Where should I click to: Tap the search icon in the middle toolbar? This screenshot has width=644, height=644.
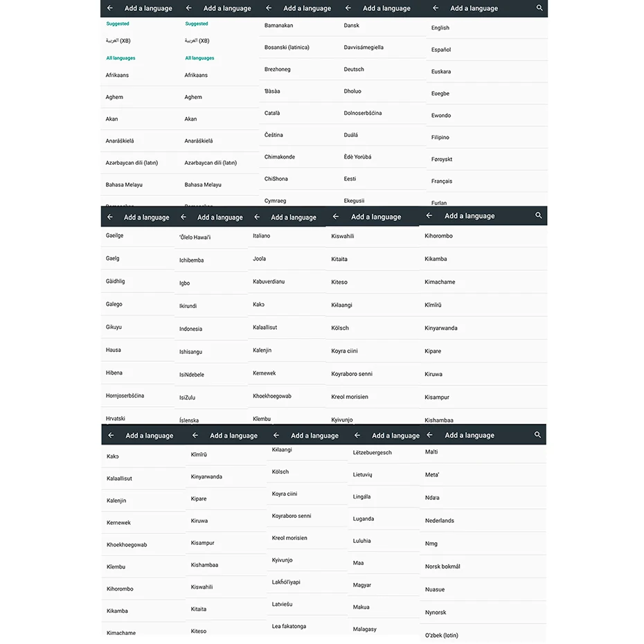point(539,217)
